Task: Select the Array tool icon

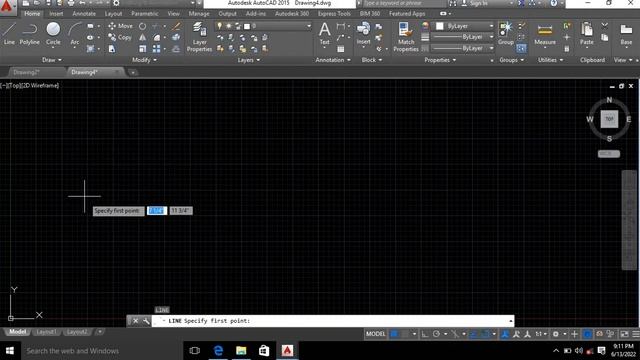Action: tap(156, 49)
